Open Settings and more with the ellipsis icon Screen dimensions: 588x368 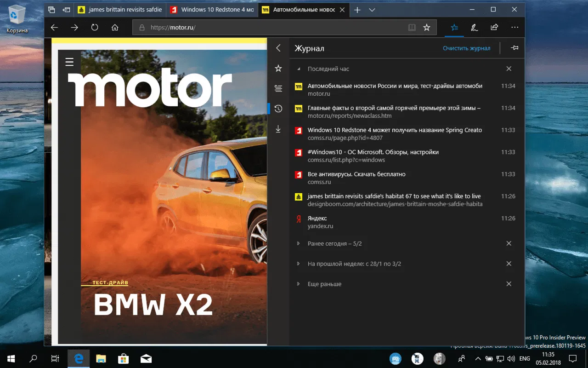tap(515, 28)
